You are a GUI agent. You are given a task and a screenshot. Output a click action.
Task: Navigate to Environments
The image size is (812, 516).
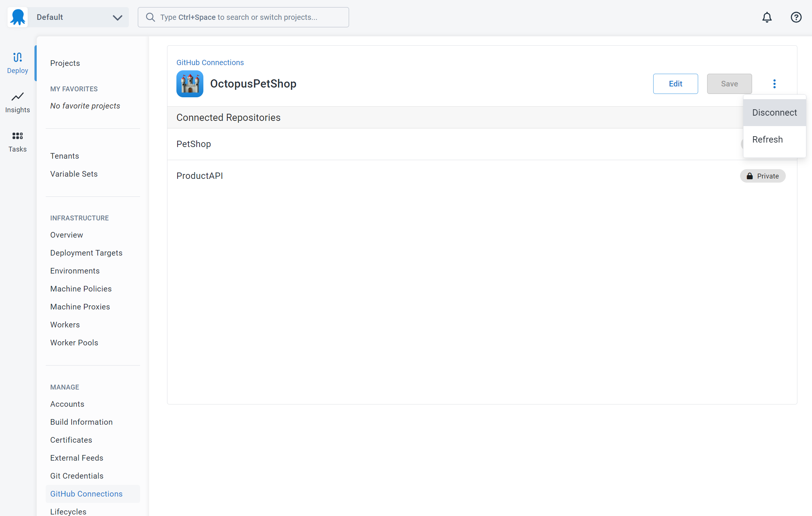click(75, 271)
